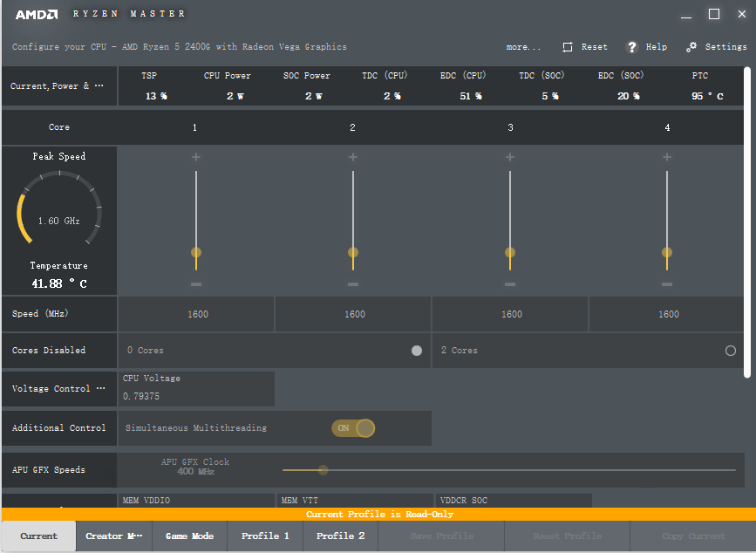This screenshot has width=756, height=553.
Task: Switch to the Creator Mode tab
Action: (113, 536)
